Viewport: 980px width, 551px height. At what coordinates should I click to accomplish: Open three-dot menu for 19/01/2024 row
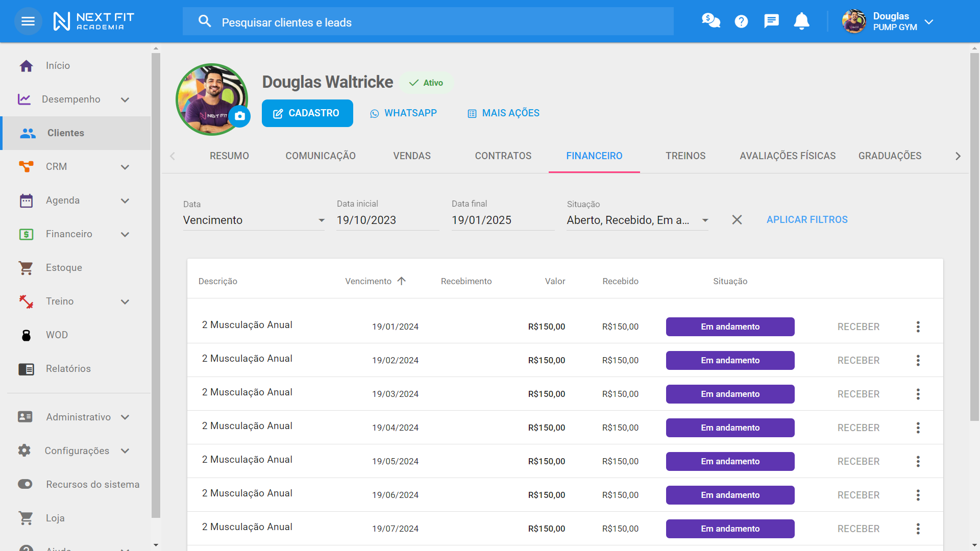(x=918, y=327)
